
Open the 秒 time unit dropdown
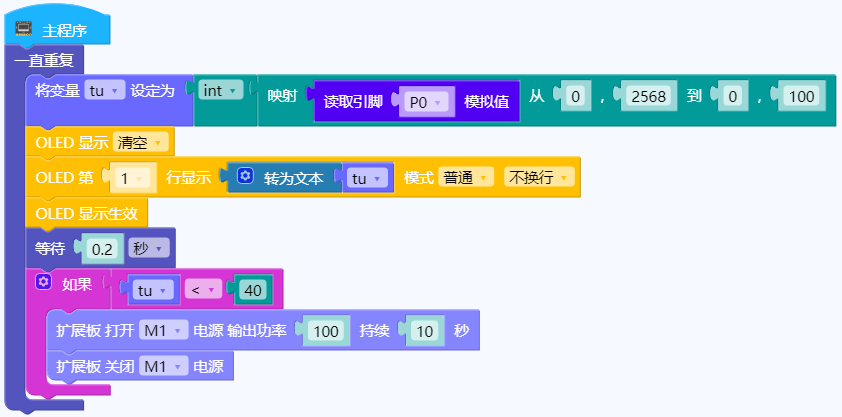coord(147,248)
